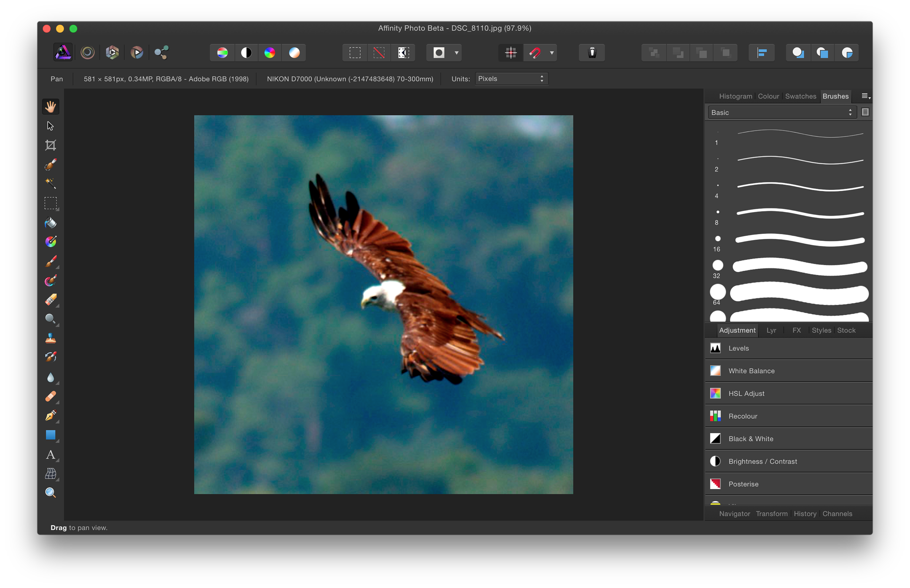Toggle the Assistant options icon
Viewport: 910px width, 588px height.
592,53
